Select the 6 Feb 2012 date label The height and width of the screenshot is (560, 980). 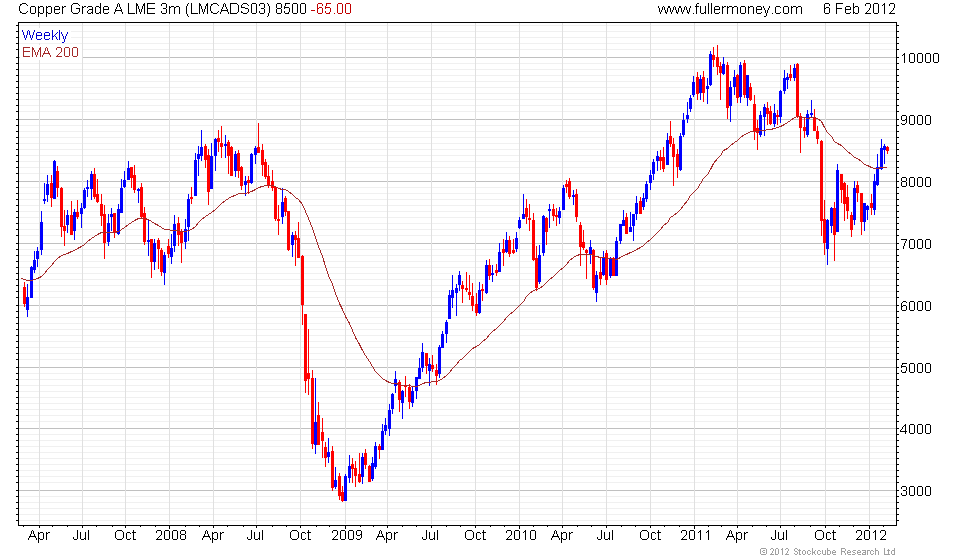(x=859, y=9)
